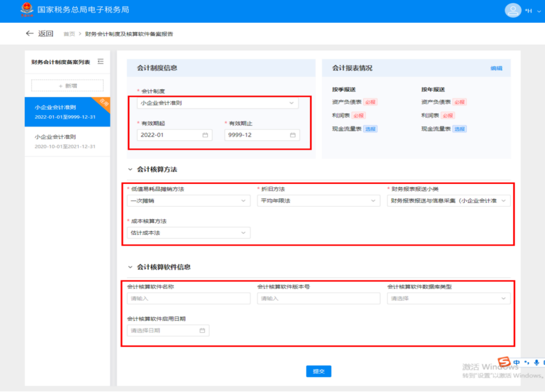Image resolution: width=545 pixels, height=392 pixels.
Task: Click 选报 tag beside quarterly 现金流量表
Action: coord(370,129)
